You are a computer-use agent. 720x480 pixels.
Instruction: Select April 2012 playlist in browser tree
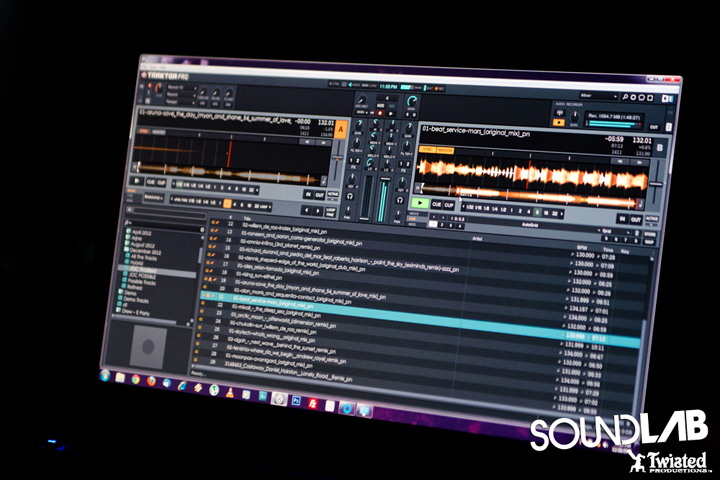click(x=141, y=232)
